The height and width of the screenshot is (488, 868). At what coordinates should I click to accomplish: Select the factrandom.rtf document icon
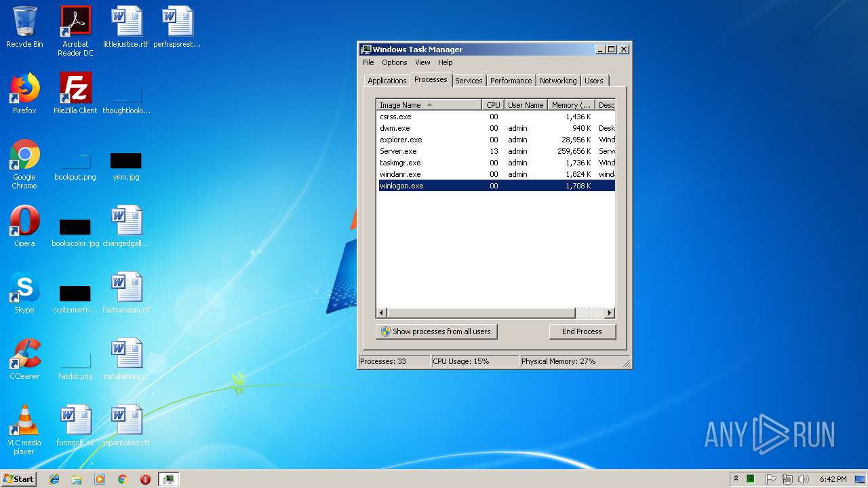click(x=126, y=293)
